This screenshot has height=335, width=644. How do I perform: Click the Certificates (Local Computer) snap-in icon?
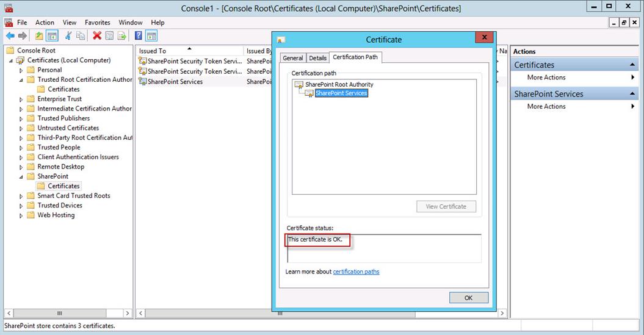[21, 60]
